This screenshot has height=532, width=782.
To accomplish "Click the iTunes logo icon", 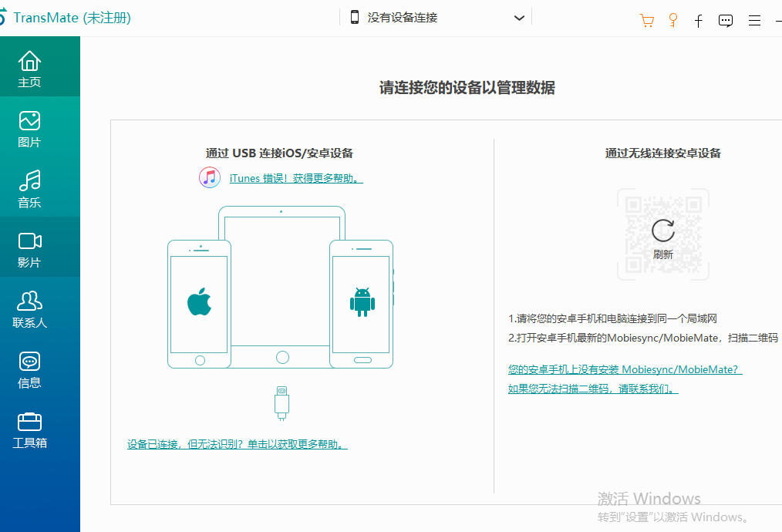I will coord(210,177).
